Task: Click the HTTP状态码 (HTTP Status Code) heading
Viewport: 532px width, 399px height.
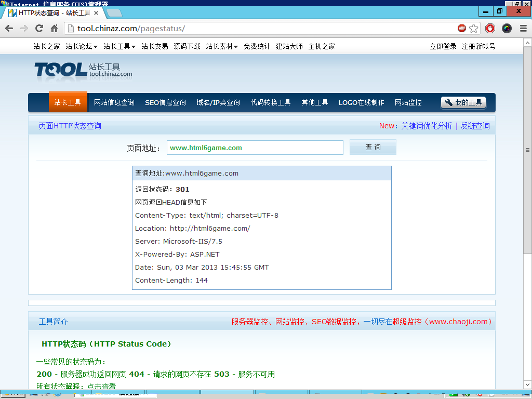Action: pyautogui.click(x=106, y=344)
